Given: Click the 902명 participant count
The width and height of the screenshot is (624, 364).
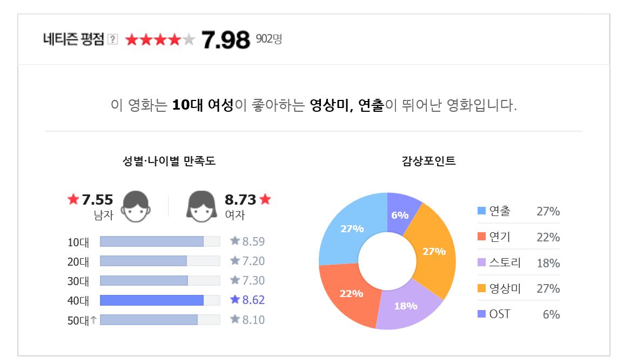Looking at the screenshot, I should point(269,39).
